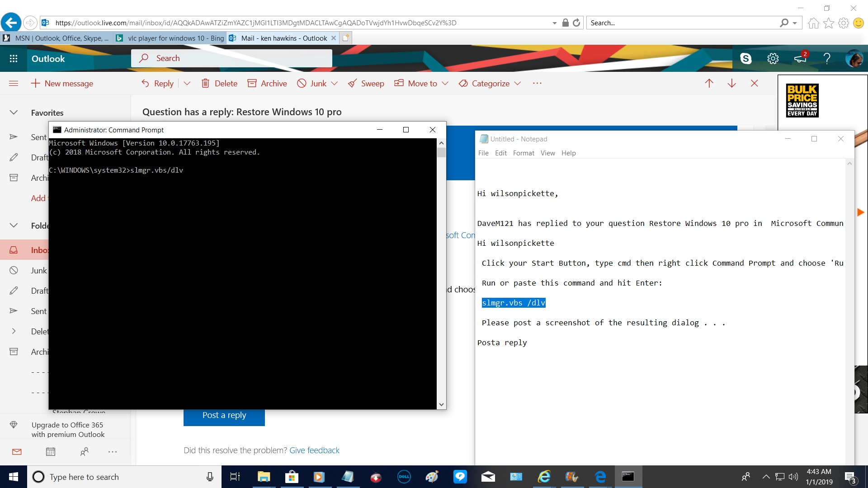Screen dimensions: 868x488
Task: Open the announcements megaphone with badge
Action: [801, 58]
